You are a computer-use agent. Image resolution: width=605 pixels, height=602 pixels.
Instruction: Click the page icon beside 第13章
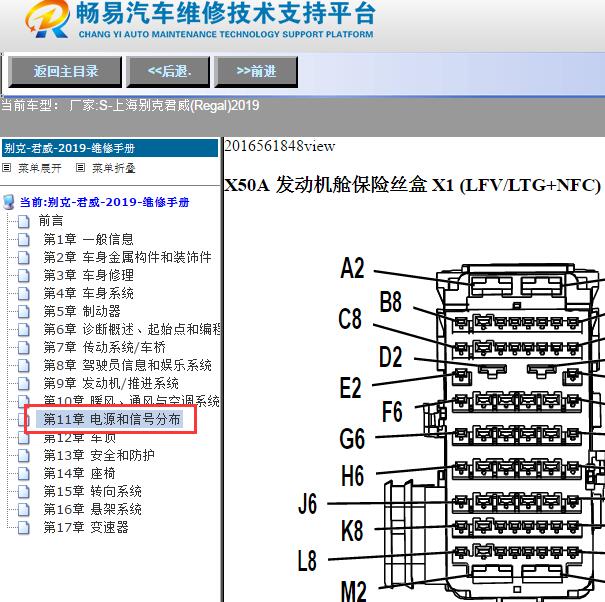24,456
